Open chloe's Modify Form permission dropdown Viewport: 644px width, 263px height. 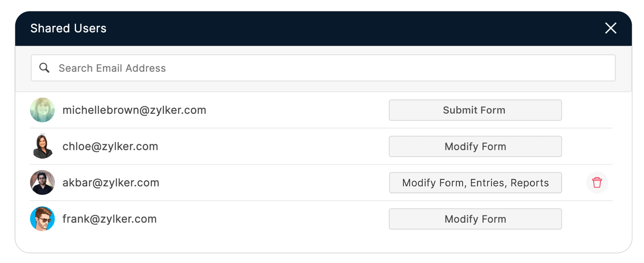click(475, 146)
